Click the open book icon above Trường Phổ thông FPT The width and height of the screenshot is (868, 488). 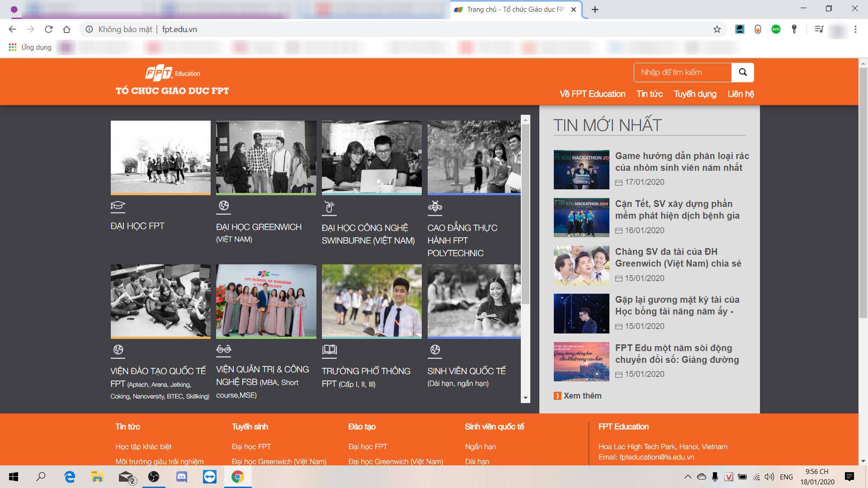point(329,349)
